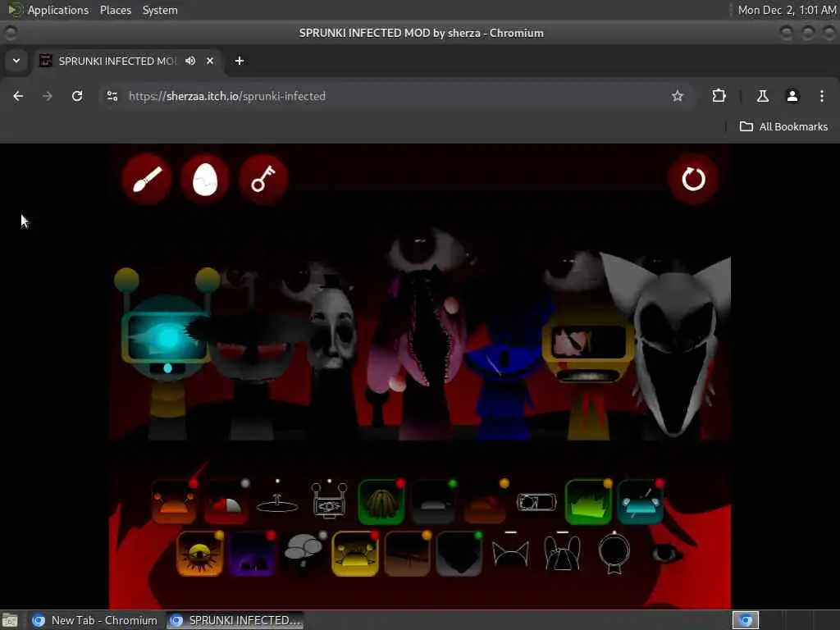The height and width of the screenshot is (630, 840).
Task: Click the dark eye icon in bottom row
Action: (666, 554)
